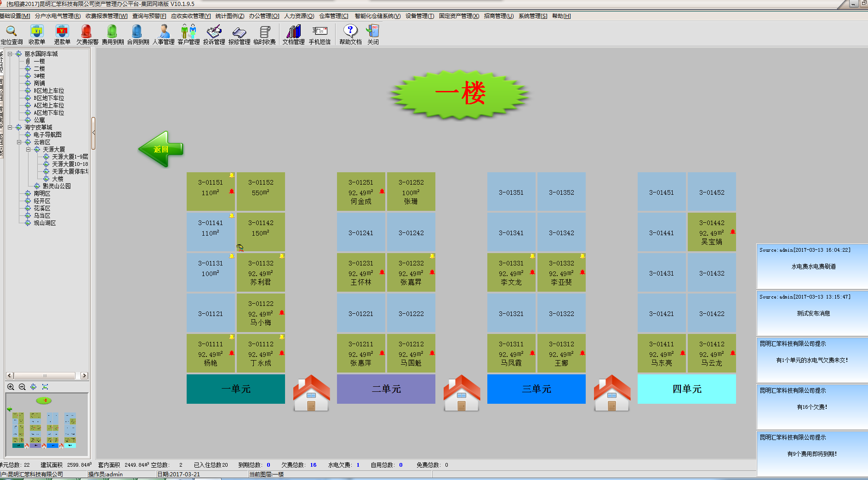This screenshot has width=868, height=480.
Task: Select empty room 3-01351
Action: pos(511,192)
